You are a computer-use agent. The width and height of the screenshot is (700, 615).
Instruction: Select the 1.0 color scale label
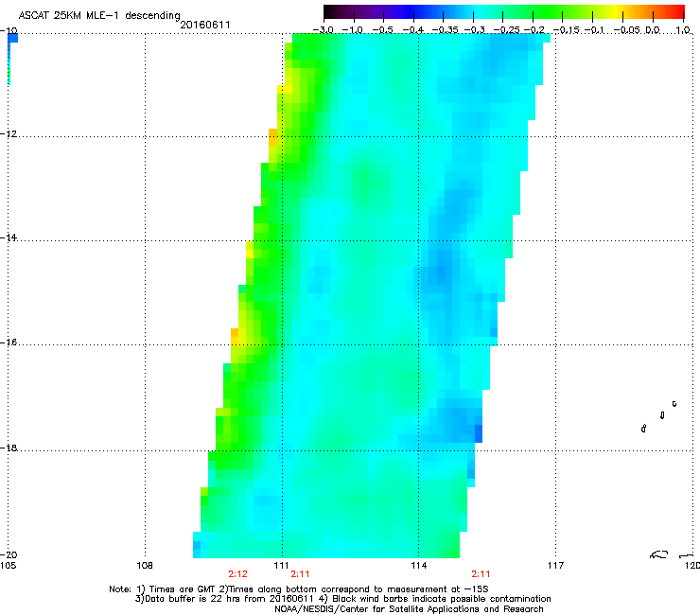(683, 30)
